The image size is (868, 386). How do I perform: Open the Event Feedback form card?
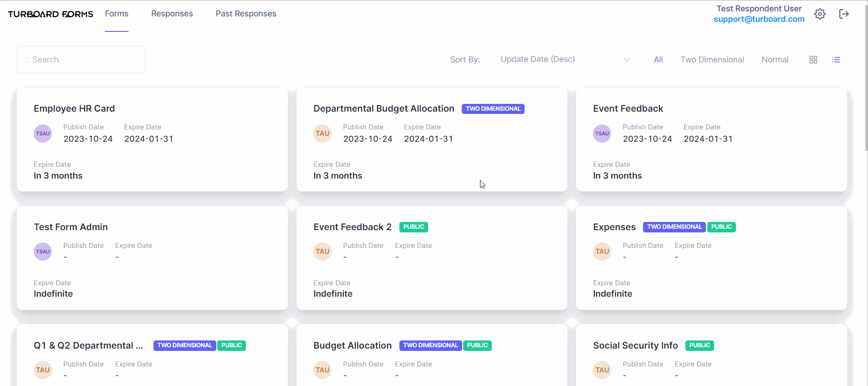[711, 139]
